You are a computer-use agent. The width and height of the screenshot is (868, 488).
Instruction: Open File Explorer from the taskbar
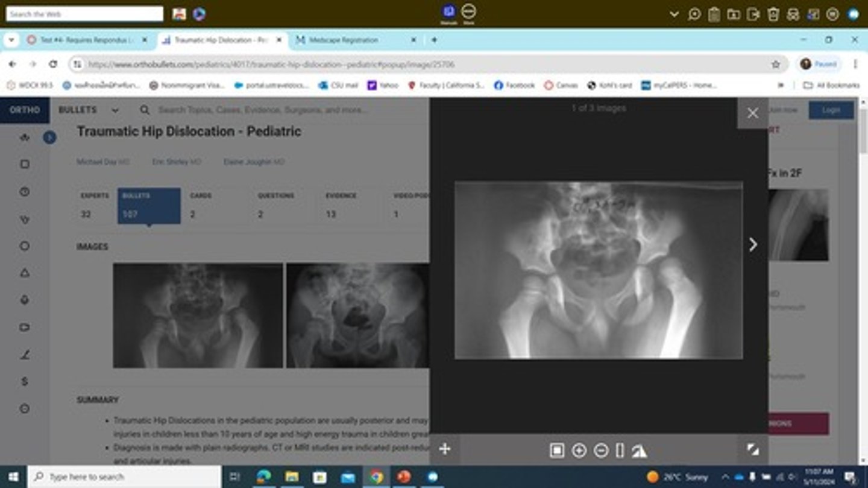[x=292, y=477]
